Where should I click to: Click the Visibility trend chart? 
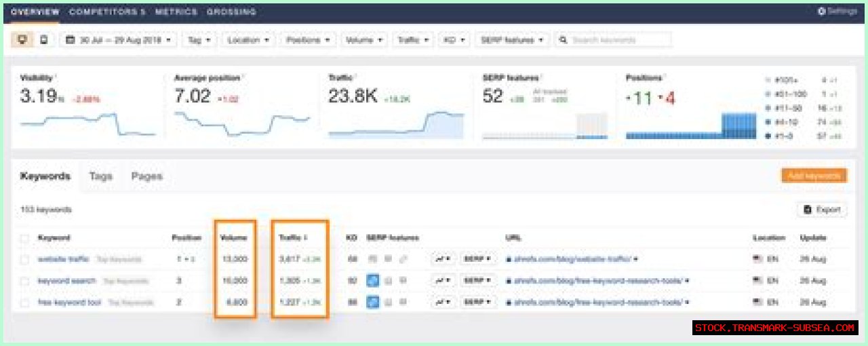[x=88, y=123]
